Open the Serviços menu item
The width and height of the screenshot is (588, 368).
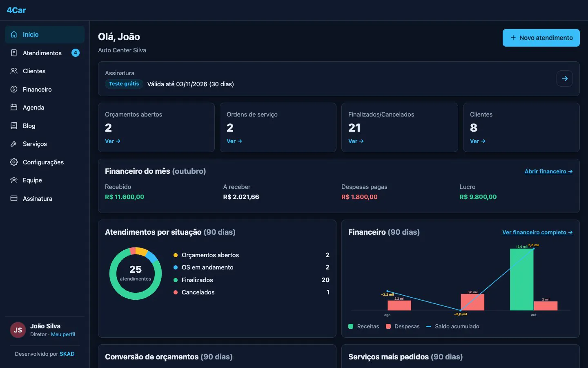[x=45, y=144]
